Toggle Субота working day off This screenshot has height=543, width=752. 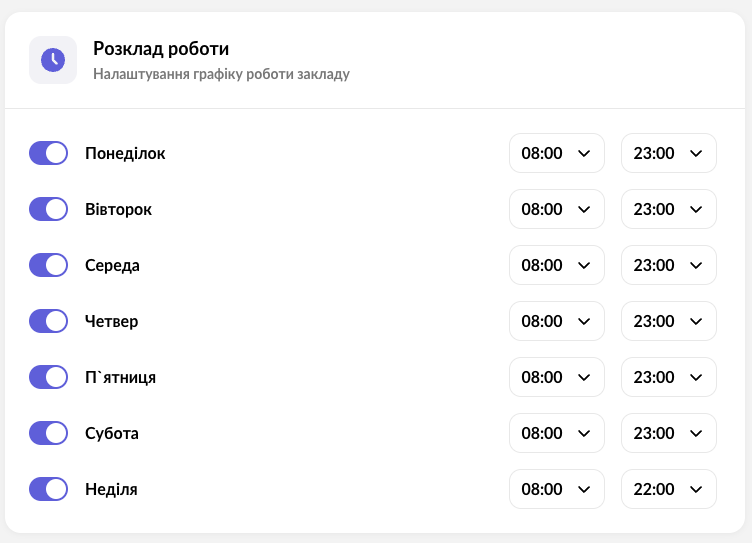[x=48, y=434]
